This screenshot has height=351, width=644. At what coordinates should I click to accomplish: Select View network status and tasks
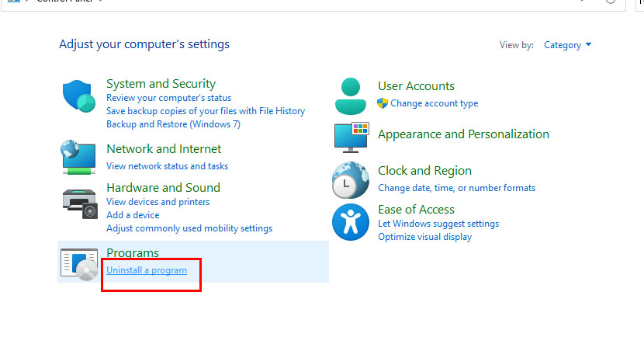click(167, 166)
